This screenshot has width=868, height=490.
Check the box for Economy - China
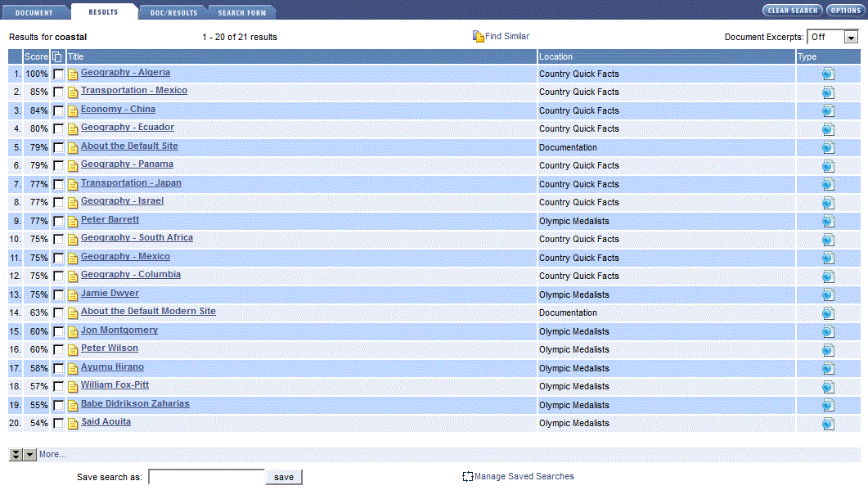58,111
